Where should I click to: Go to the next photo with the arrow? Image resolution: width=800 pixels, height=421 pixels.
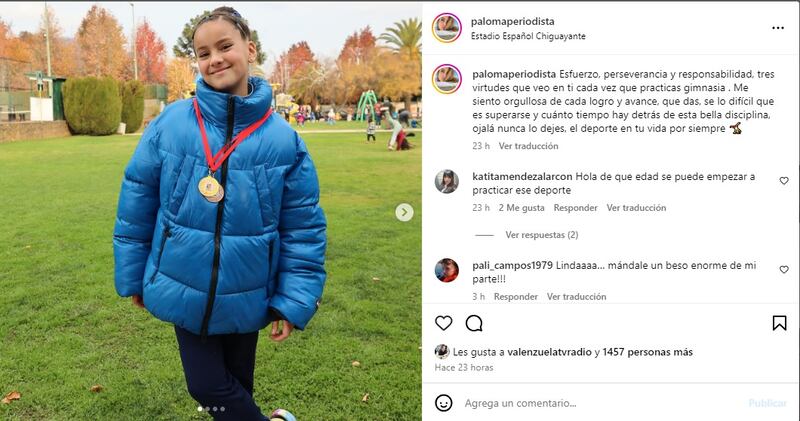point(404,212)
